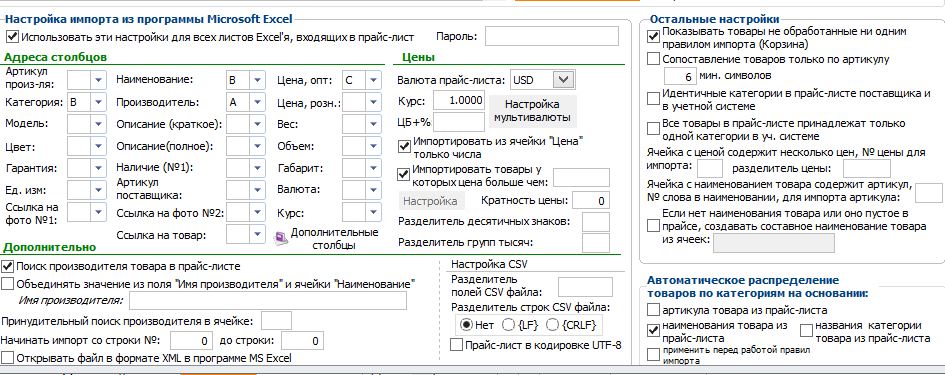This screenshot has width=945, height=375.
Task: Click the 'Имя производителя' text field
Action: click(268, 300)
